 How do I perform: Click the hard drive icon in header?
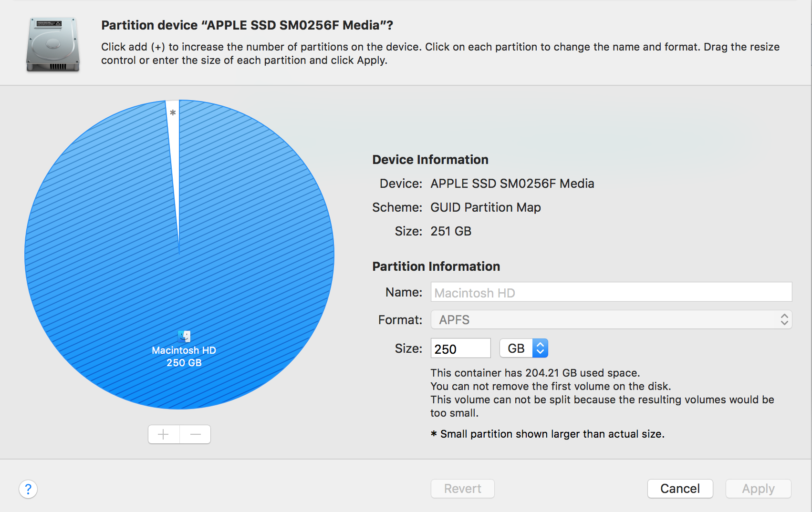click(x=52, y=44)
